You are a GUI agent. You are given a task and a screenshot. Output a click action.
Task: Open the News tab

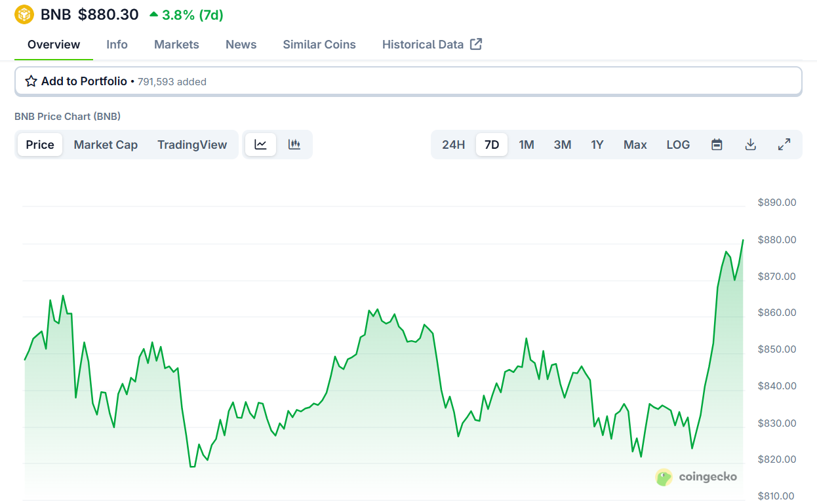click(x=241, y=45)
